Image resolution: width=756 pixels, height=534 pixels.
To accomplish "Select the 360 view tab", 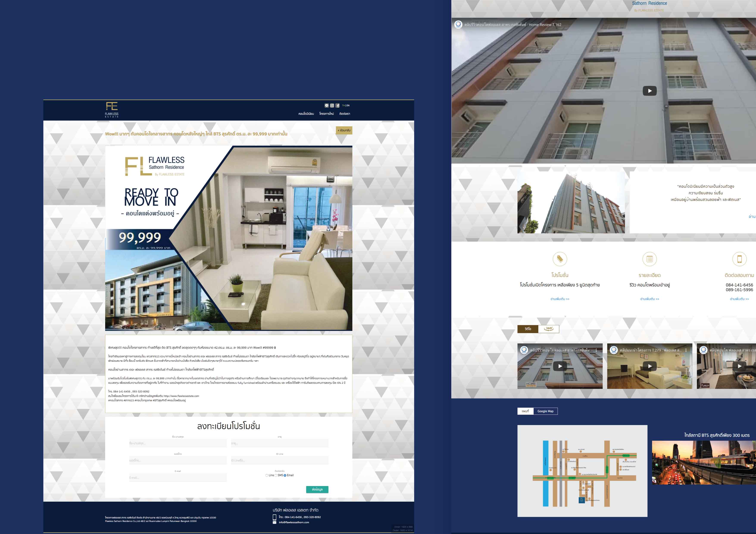I will click(548, 329).
